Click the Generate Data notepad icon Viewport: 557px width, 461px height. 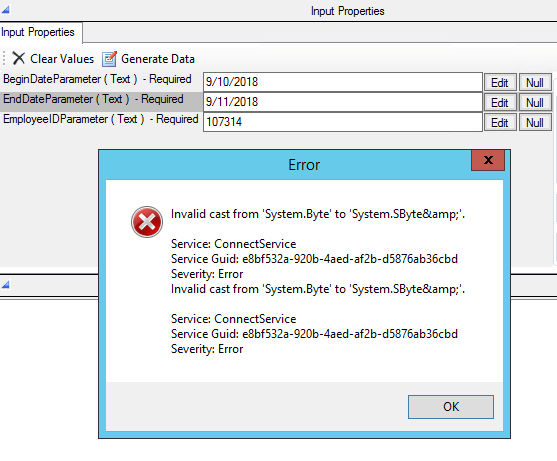tap(109, 59)
